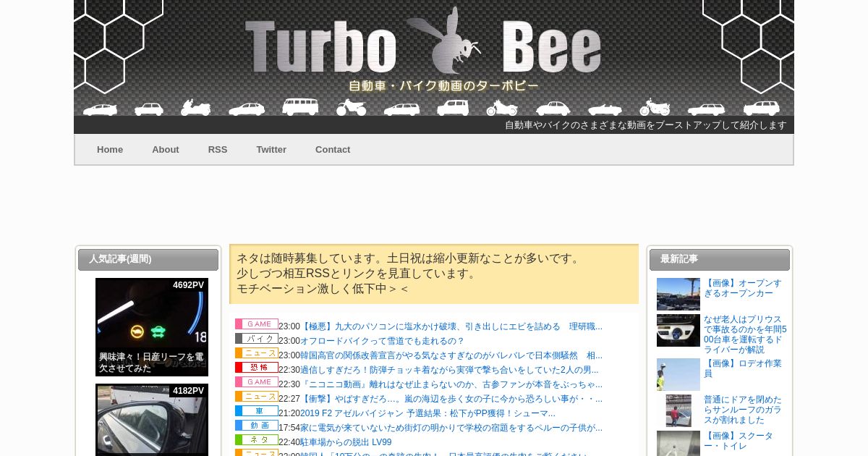Click timestamp 21:20 in article list

(289, 413)
